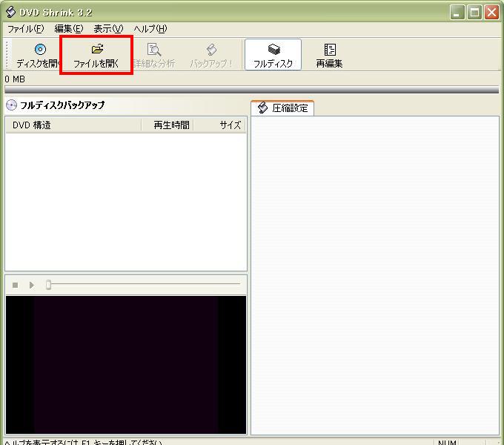Click the NUM status bar indicator
Screen dimensions: 504x445
447,442
